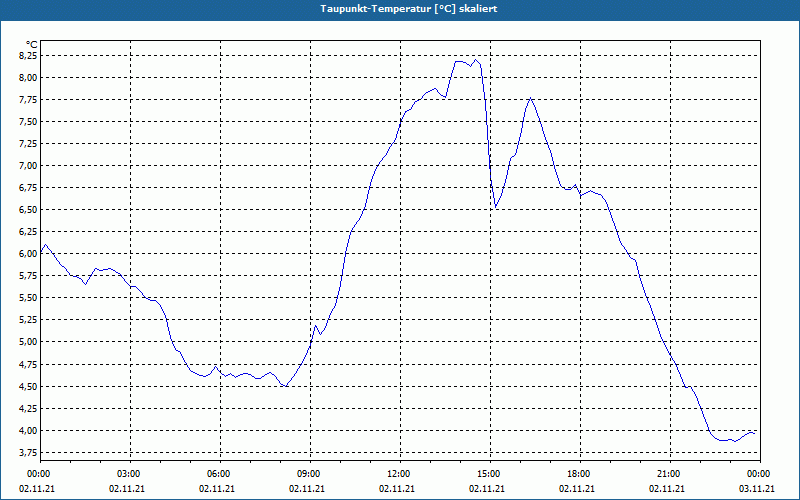Click the '5,25' y-axis label
This screenshot has height=500, width=800.
click(29, 320)
